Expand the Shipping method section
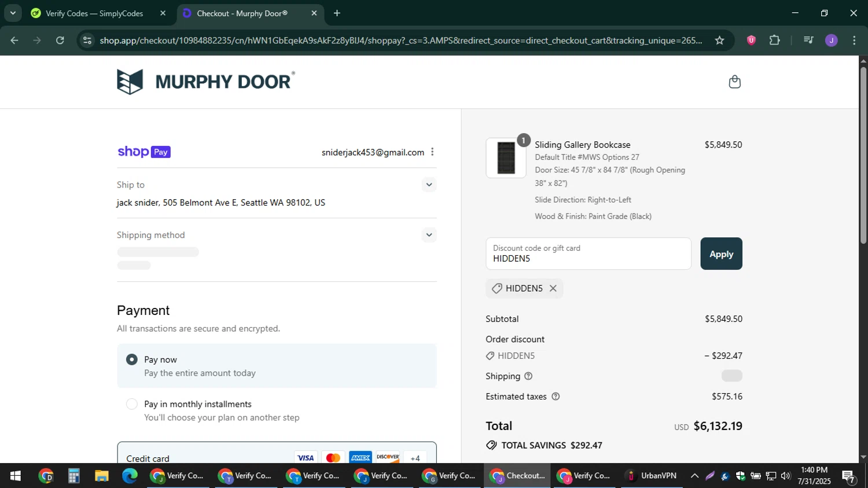This screenshot has width=868, height=488. click(429, 235)
